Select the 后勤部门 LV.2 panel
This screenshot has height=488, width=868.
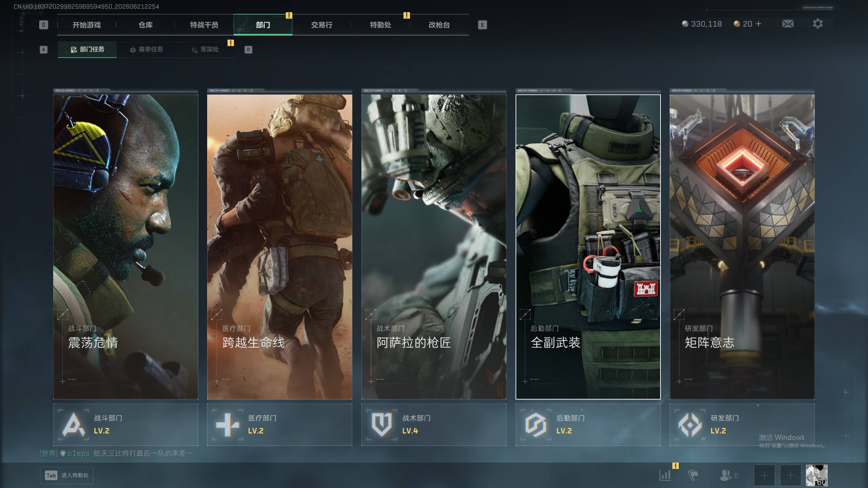(x=588, y=425)
